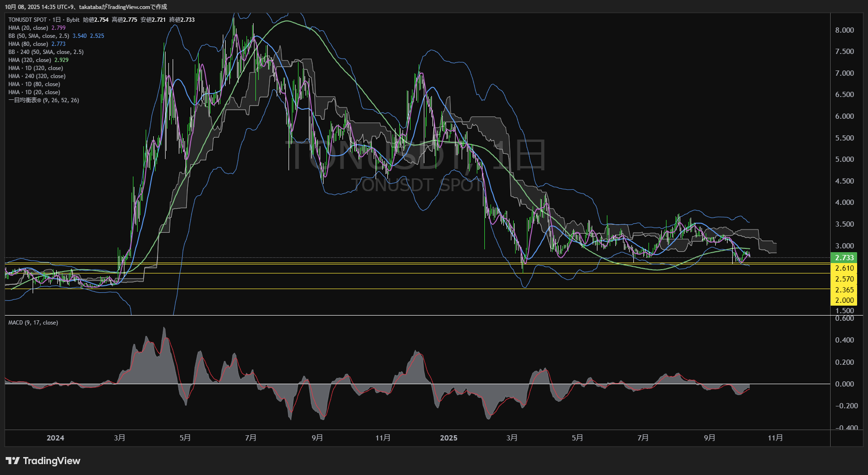The image size is (868, 475).
Task: Click the green 2.733 current price label
Action: (844, 258)
